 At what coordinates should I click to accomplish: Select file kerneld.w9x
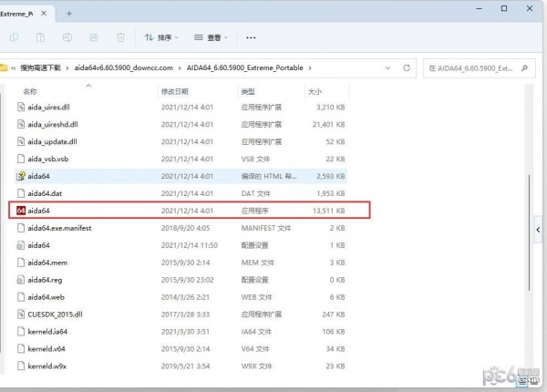pyautogui.click(x=181, y=366)
